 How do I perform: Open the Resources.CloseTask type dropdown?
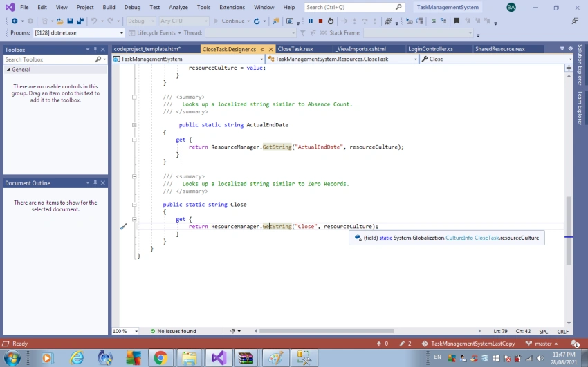(416, 59)
